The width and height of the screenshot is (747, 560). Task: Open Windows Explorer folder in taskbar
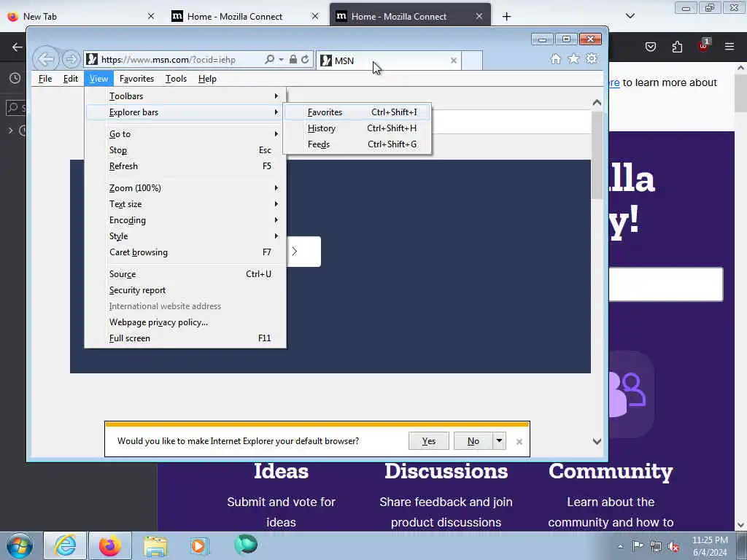[x=155, y=546]
